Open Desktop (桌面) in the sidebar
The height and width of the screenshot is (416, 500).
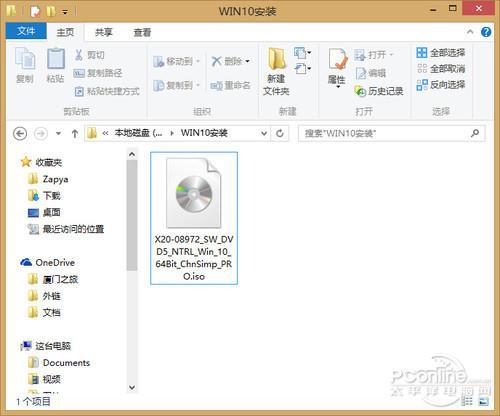(44, 212)
